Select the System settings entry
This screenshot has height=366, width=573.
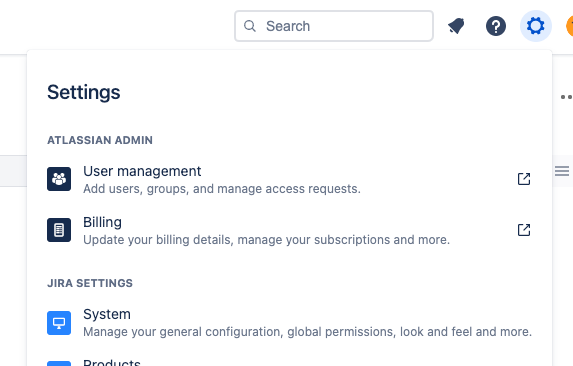coord(289,323)
